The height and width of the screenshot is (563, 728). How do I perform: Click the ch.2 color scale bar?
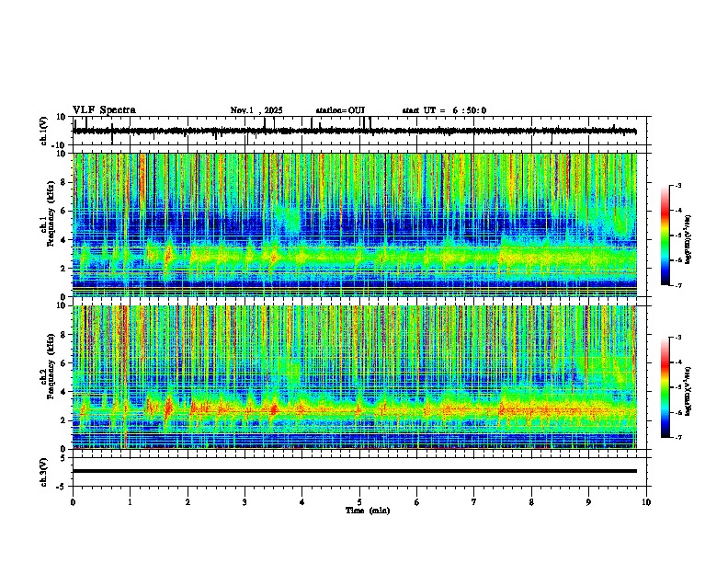point(665,387)
